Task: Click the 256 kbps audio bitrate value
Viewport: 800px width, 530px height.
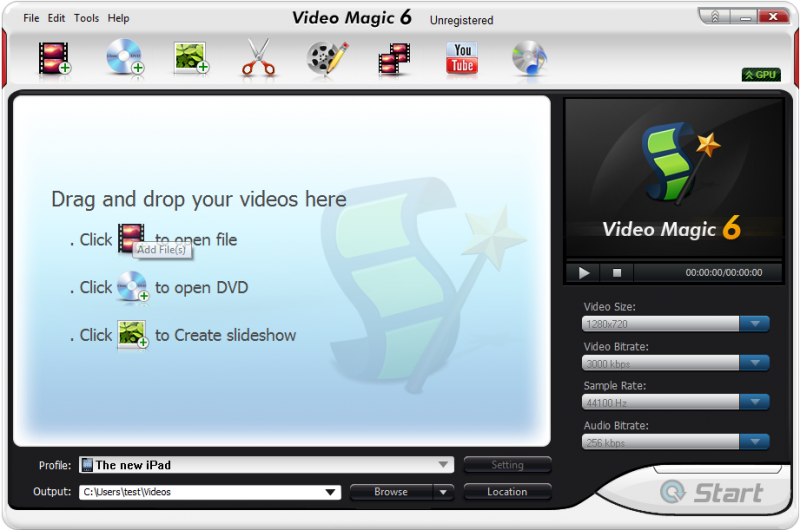Action: tap(606, 443)
